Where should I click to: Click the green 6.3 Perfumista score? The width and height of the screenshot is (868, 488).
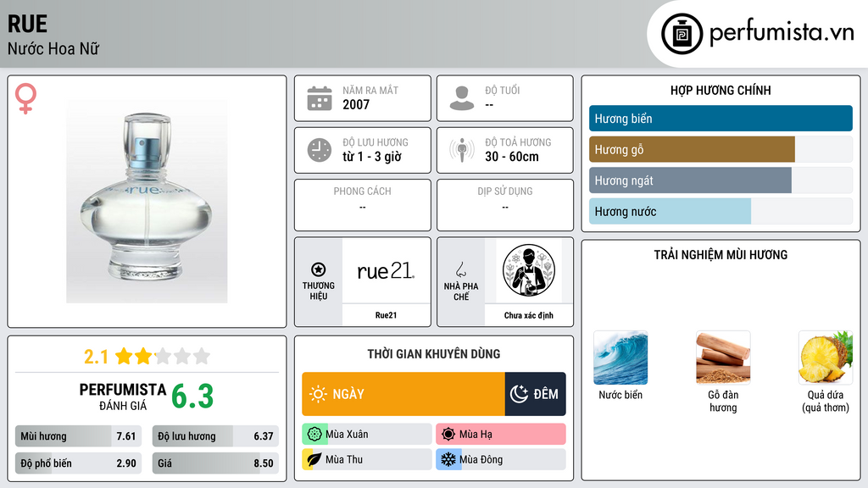point(192,396)
